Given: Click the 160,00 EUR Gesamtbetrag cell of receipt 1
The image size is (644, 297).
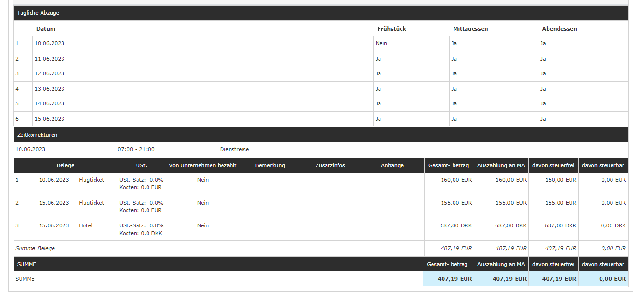Looking at the screenshot, I should click(x=455, y=180).
